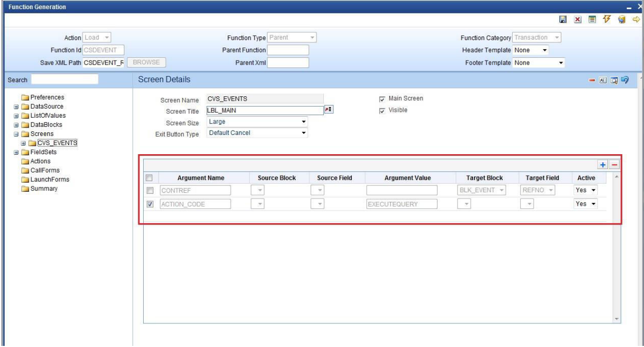This screenshot has width=644, height=347.
Task: Click the red X toolbar icon
Action: [578, 19]
